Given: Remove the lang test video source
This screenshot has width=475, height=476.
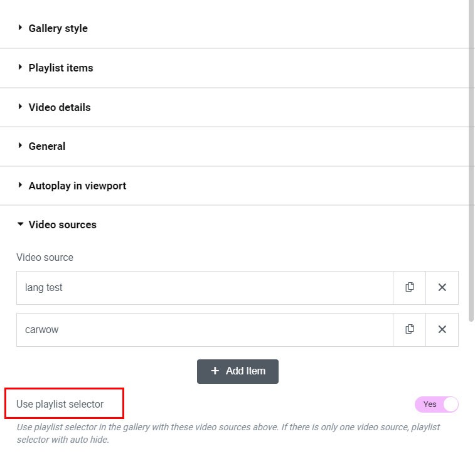Looking at the screenshot, I should [442, 287].
